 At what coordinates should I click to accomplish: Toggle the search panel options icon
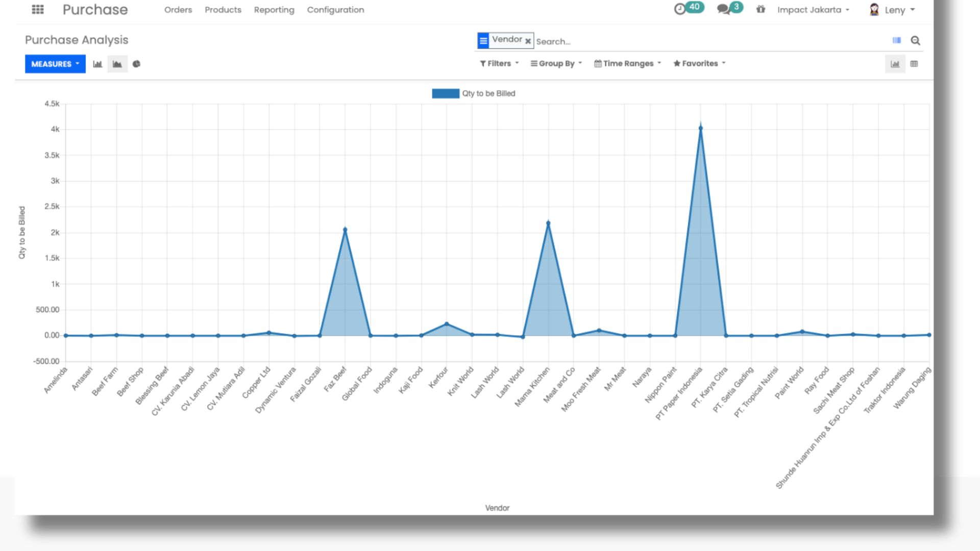click(x=897, y=40)
